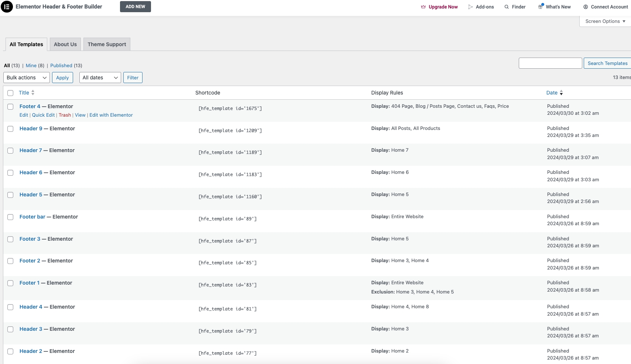631x364 pixels.
Task: Expand the All dates dropdown
Action: pyautogui.click(x=100, y=78)
